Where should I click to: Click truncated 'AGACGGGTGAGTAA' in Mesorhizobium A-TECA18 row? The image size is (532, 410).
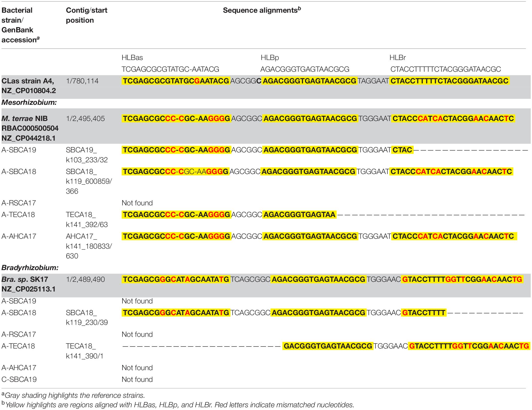(299, 215)
